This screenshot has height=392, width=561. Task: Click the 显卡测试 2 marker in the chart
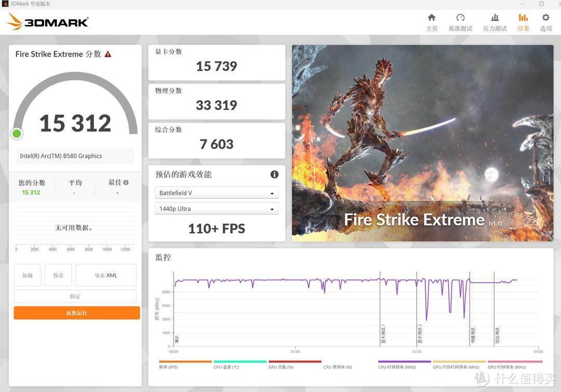point(420,334)
